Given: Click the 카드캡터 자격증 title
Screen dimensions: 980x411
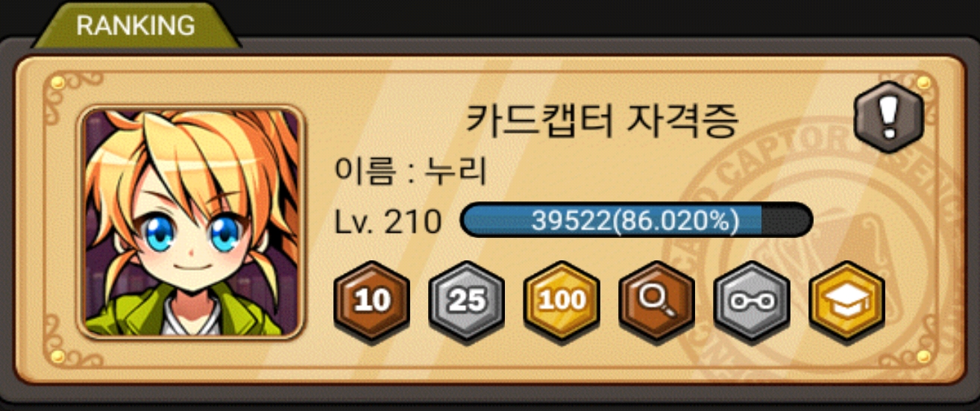Looking at the screenshot, I should click(603, 120).
